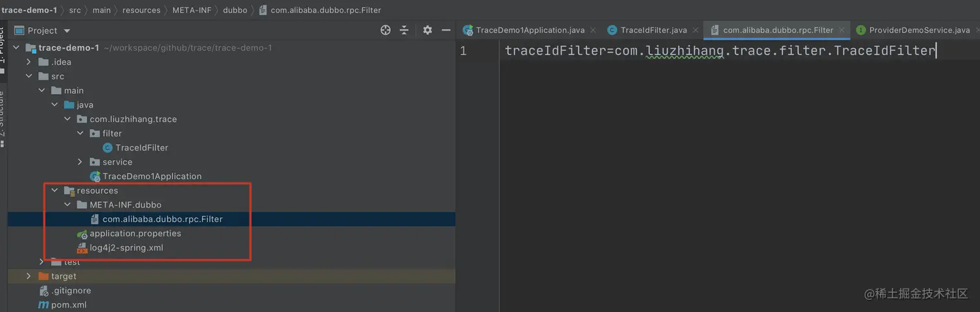This screenshot has width=980, height=312.
Task: Select the .gitignore file
Action: pos(71,291)
